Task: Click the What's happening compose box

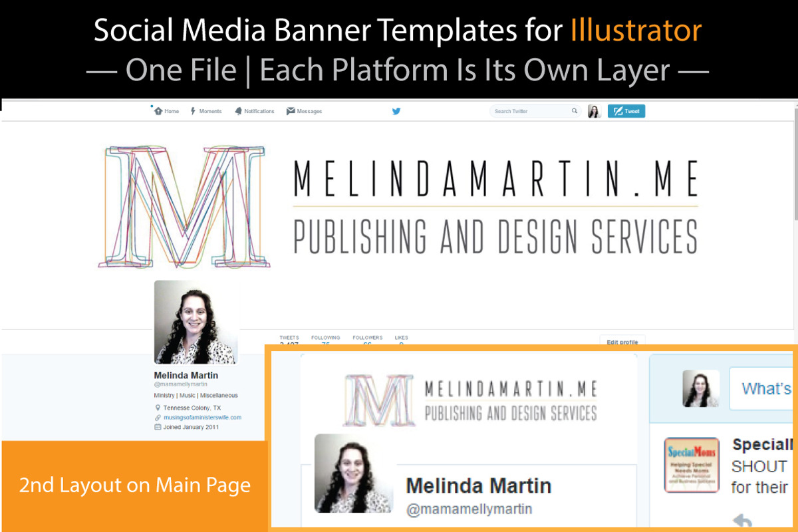Action: point(762,388)
